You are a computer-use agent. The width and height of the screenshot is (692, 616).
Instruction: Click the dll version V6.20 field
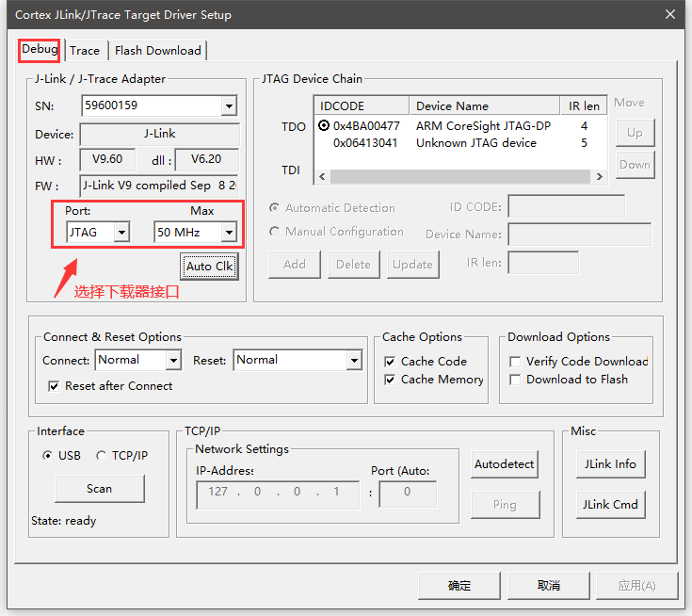point(206,159)
